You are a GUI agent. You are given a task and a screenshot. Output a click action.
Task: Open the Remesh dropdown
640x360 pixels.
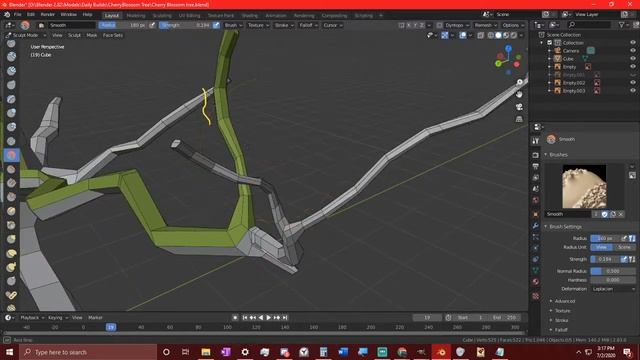tap(486, 25)
